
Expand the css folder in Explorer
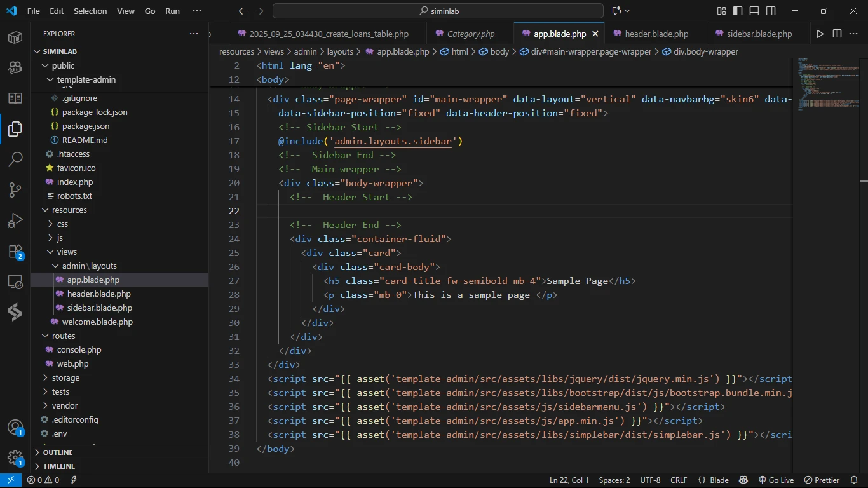coord(62,224)
